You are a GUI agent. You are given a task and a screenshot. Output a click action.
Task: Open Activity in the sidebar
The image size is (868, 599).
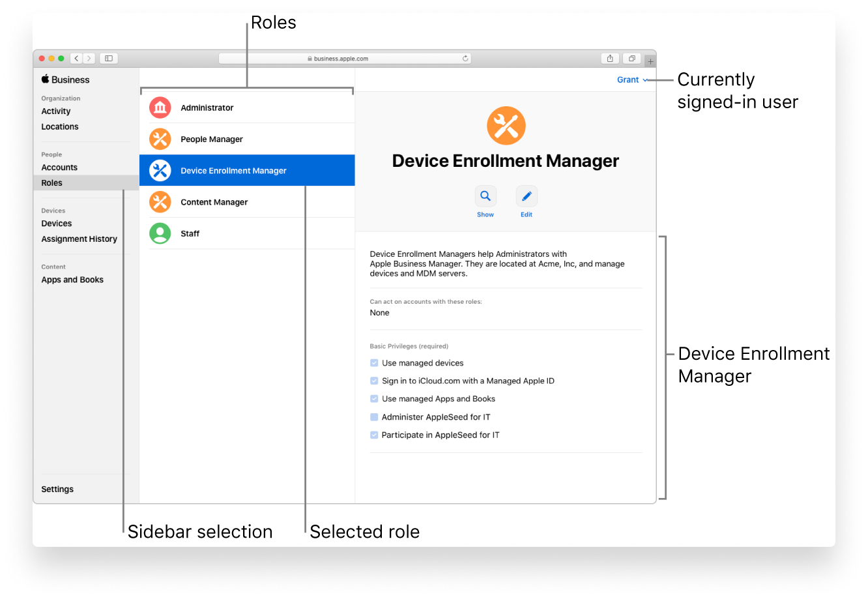56,111
